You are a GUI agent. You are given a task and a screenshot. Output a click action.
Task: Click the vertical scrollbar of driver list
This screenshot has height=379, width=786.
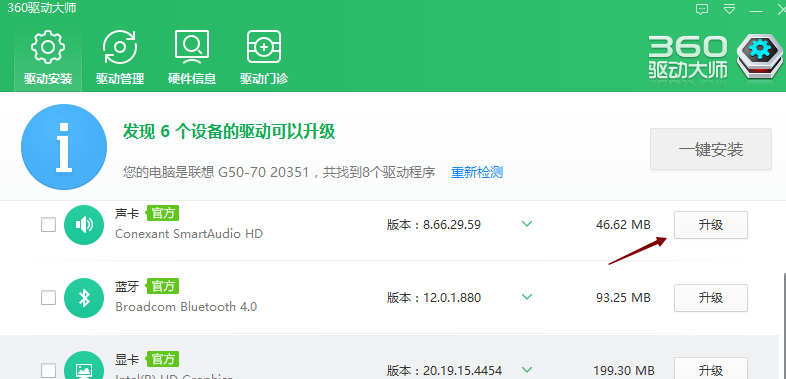(x=783, y=326)
